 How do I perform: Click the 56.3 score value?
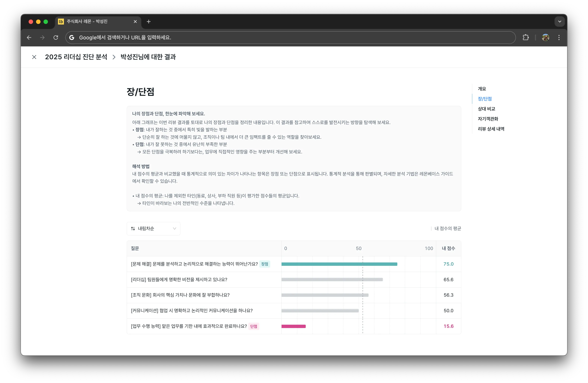(x=448, y=295)
